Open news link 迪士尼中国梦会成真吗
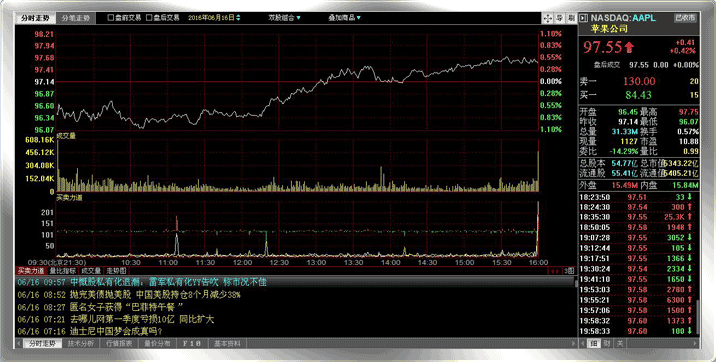Viewport: 716px width, 362px height. tap(116, 331)
